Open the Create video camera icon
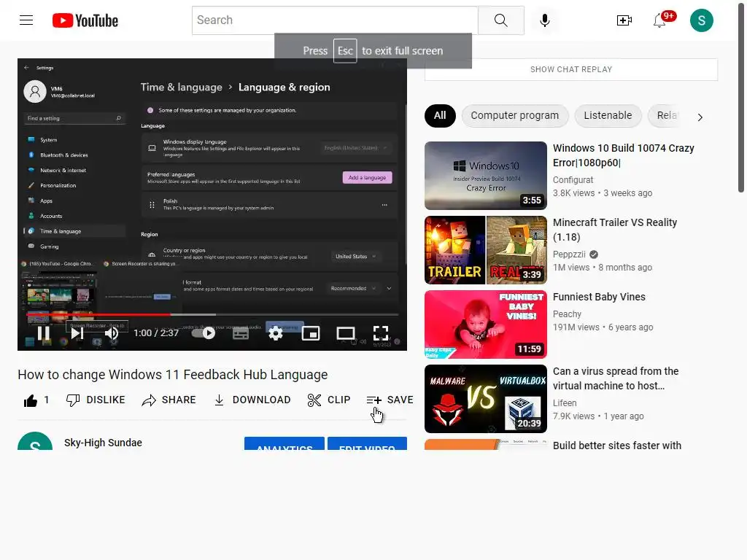Image resolution: width=747 pixels, height=560 pixels. click(x=624, y=20)
